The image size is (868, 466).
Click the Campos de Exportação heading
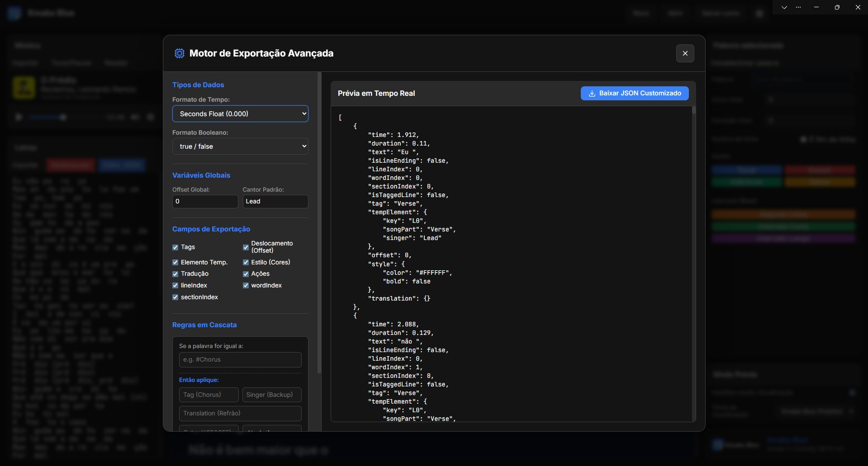pos(211,229)
